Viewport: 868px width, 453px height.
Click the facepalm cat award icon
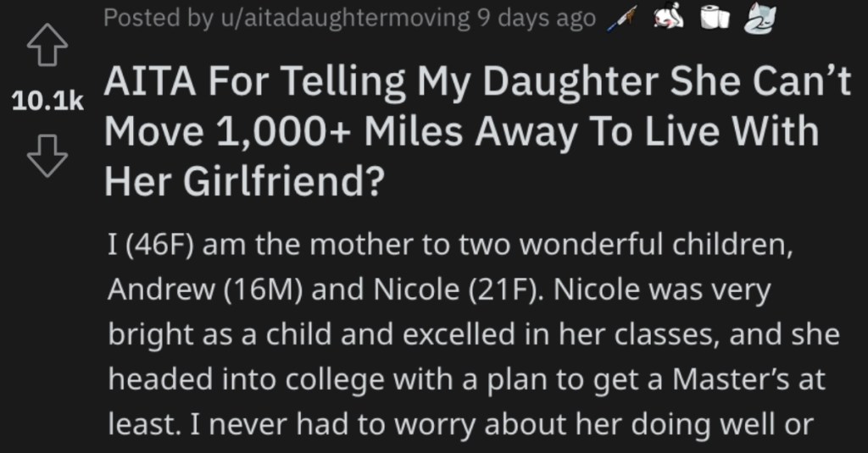tap(759, 19)
